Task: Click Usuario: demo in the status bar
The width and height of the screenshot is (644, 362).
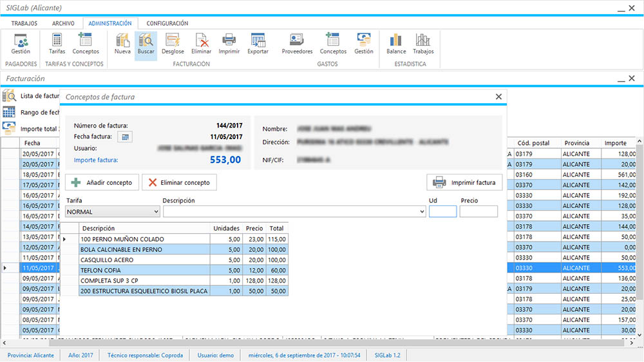Action: 216,355
